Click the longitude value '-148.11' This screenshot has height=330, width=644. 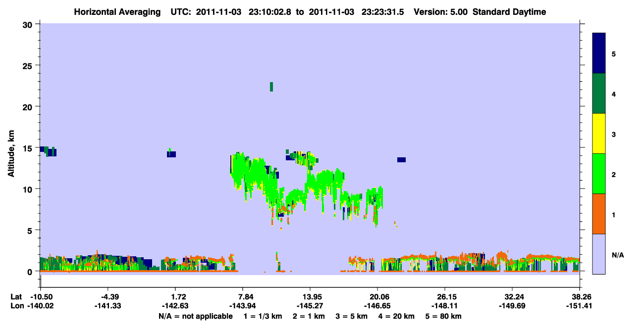pyautogui.click(x=445, y=306)
